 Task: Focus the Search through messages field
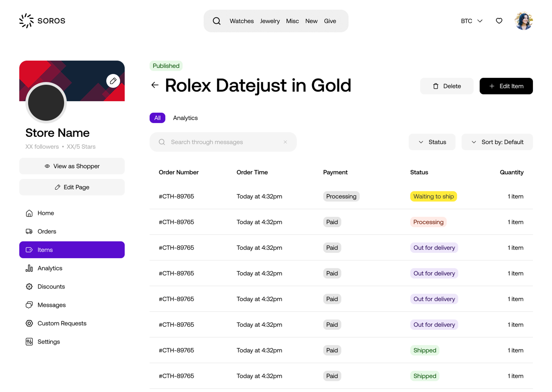click(223, 142)
